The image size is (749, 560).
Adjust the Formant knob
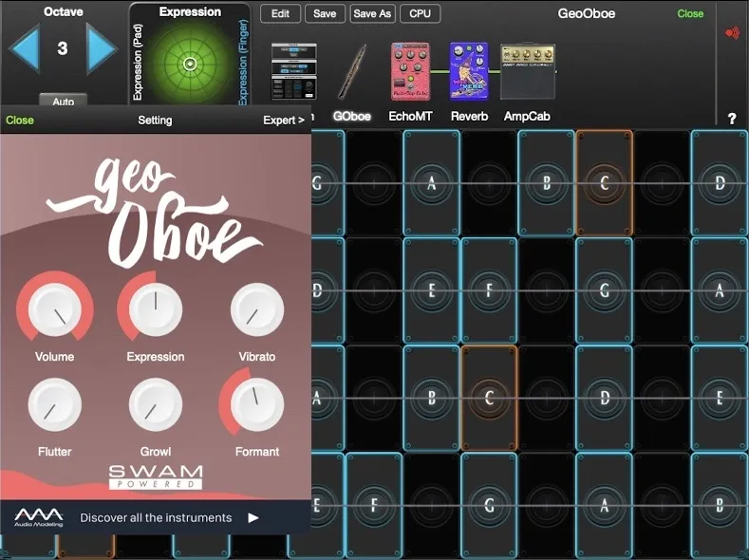[257, 404]
